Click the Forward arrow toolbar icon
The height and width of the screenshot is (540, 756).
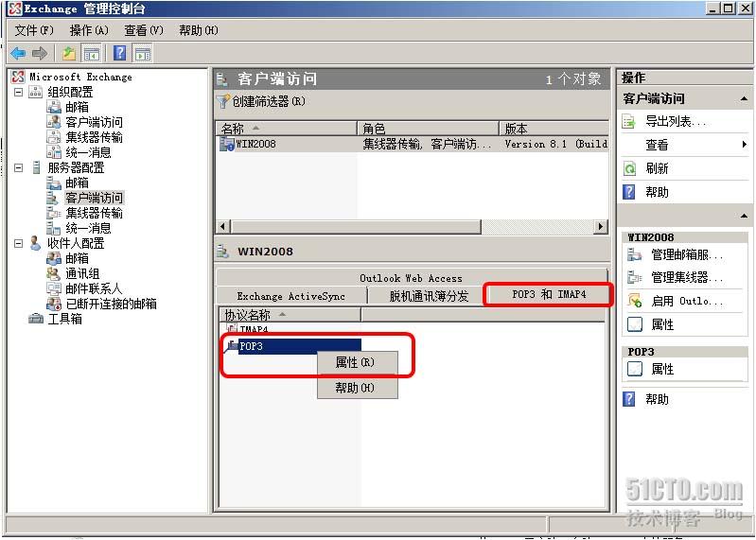(40, 53)
